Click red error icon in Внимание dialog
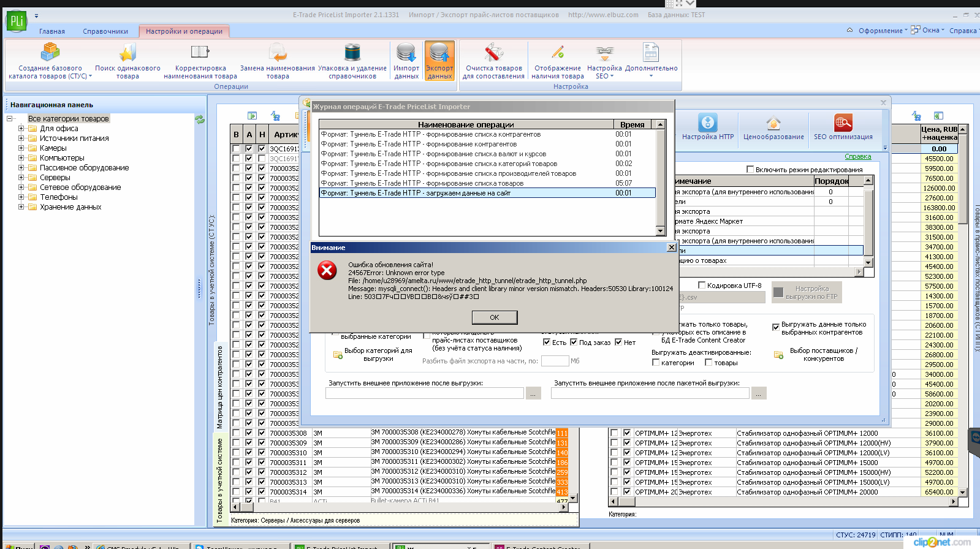The height and width of the screenshot is (549, 980). [x=327, y=270]
